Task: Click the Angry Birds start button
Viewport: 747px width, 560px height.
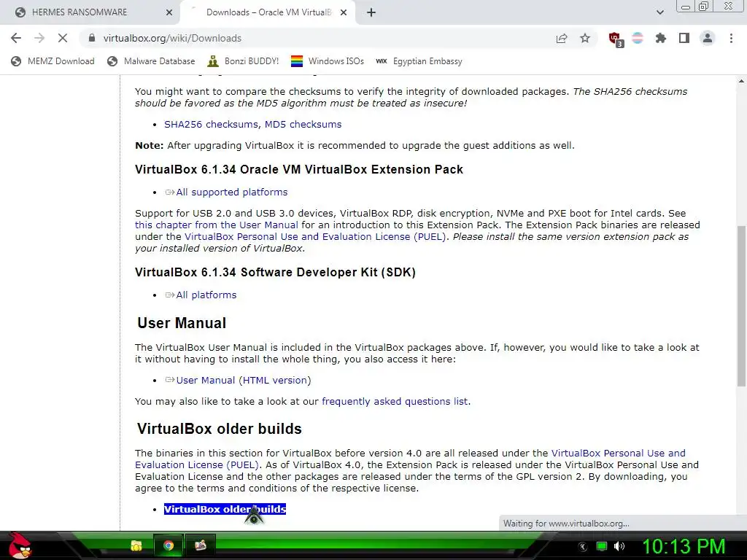Action: coord(19,545)
